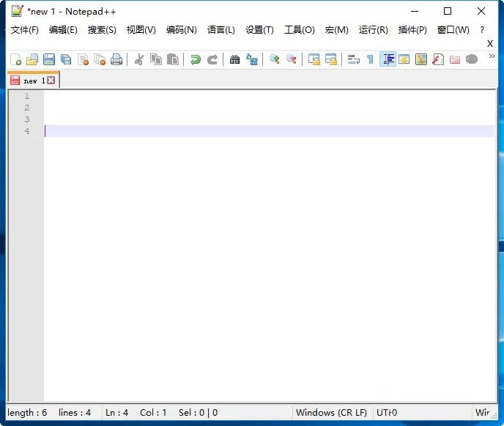
Task: Save the document with the floppy icon
Action: click(49, 60)
